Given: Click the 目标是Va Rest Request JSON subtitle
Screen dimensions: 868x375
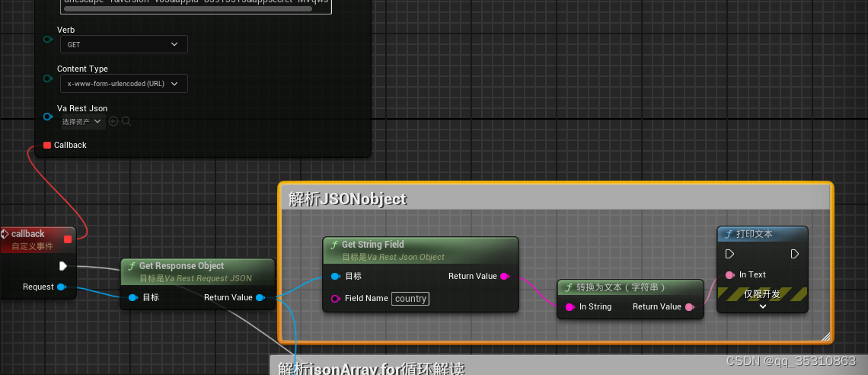Looking at the screenshot, I should coord(196,279).
